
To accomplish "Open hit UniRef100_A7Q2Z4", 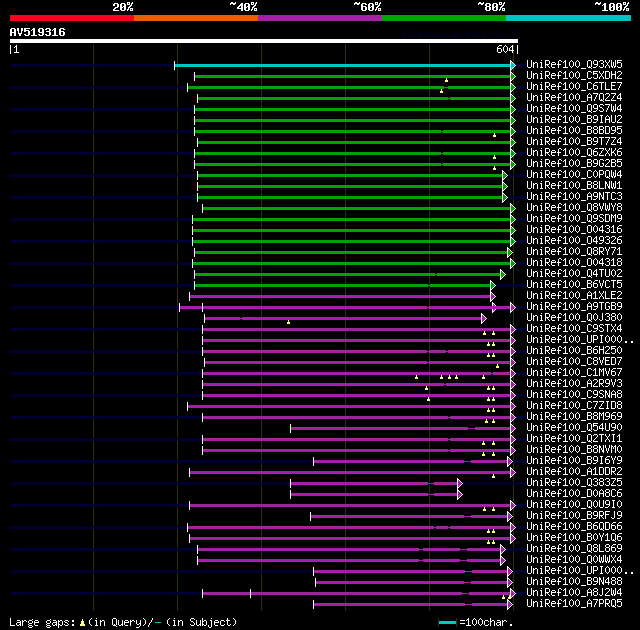I will [x=574, y=98].
